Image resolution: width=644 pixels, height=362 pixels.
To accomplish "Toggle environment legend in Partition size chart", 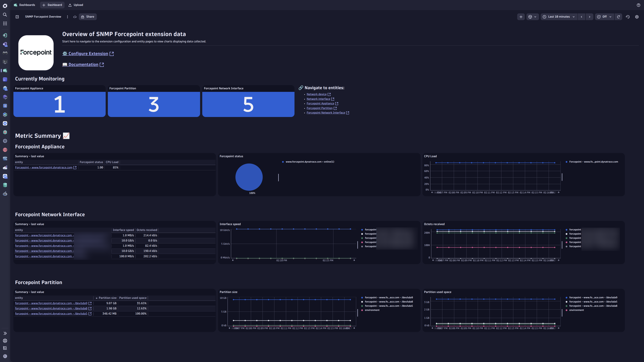I will pyautogui.click(x=370, y=310).
